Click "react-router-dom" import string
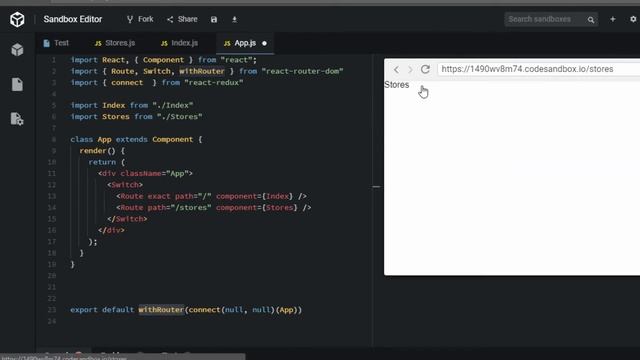The image size is (640, 360). click(302, 71)
